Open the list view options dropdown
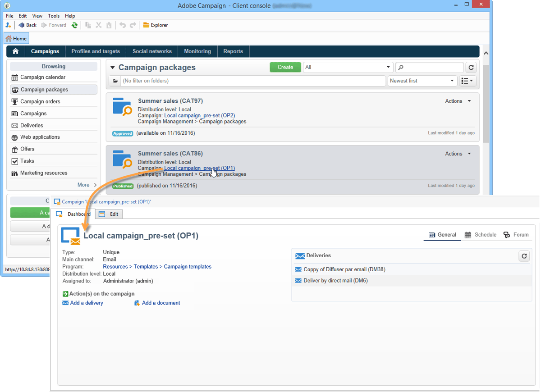Viewport: 541px width, 392px height. (468, 81)
